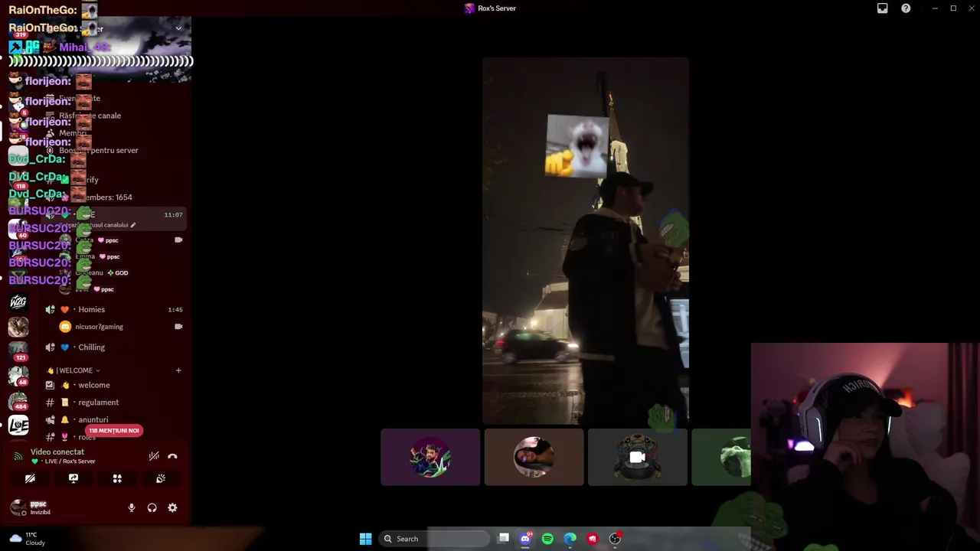Open Discord from the taskbar
This screenshot has width=980, height=551.
525,539
